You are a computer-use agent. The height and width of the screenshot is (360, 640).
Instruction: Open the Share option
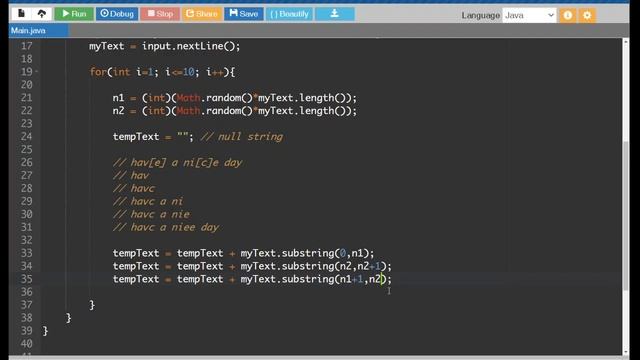tap(202, 14)
